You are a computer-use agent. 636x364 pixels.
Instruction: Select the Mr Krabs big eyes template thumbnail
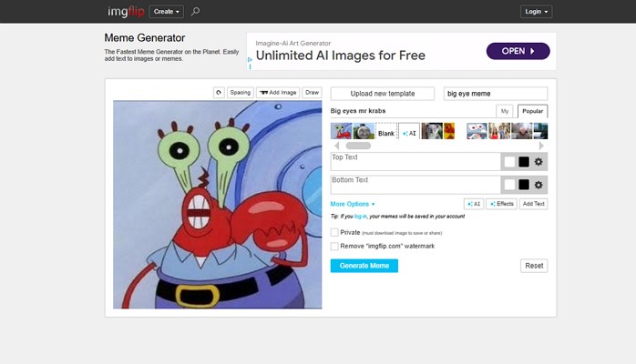[341, 131]
